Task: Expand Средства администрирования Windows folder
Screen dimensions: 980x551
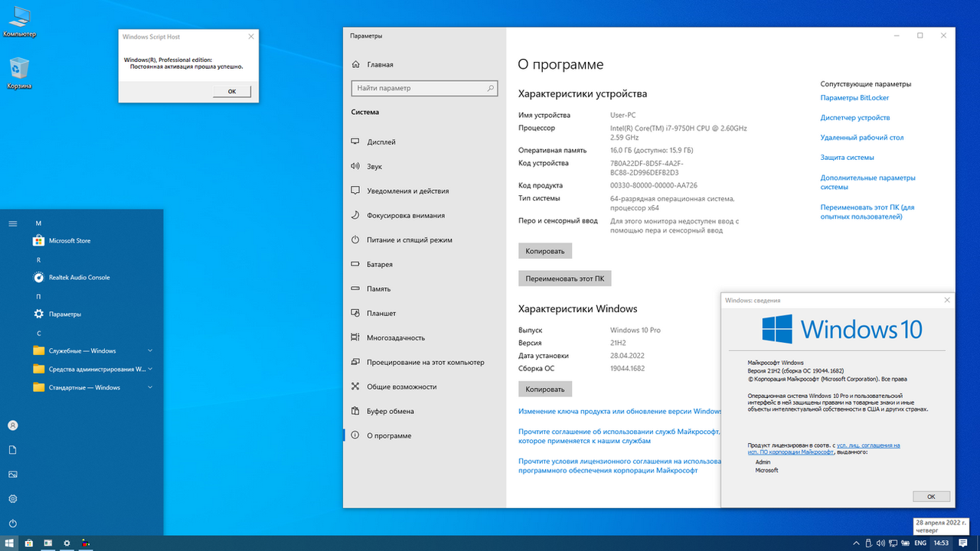Action: [93, 369]
